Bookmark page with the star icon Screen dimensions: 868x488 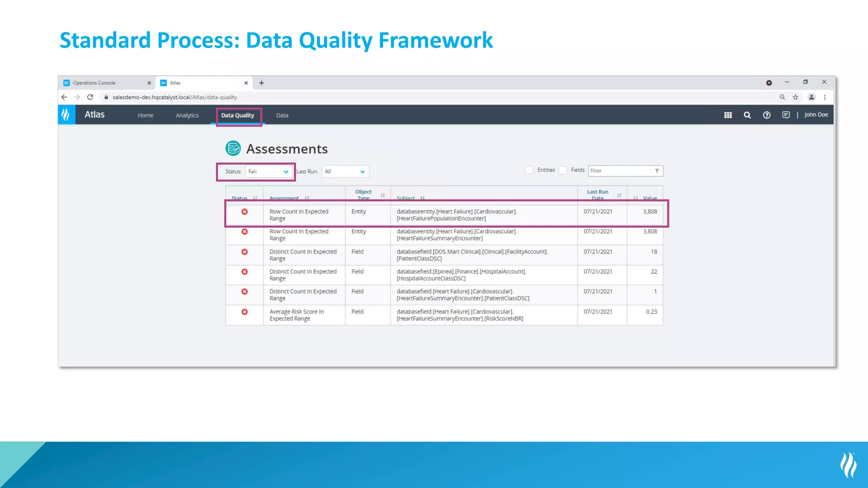796,97
